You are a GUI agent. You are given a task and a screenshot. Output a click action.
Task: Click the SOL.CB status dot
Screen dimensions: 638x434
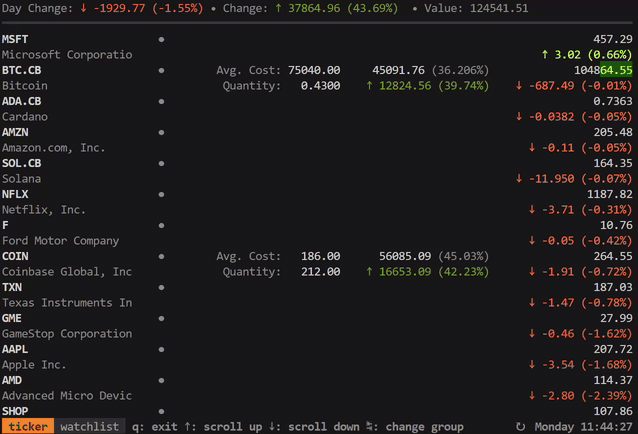click(162, 164)
